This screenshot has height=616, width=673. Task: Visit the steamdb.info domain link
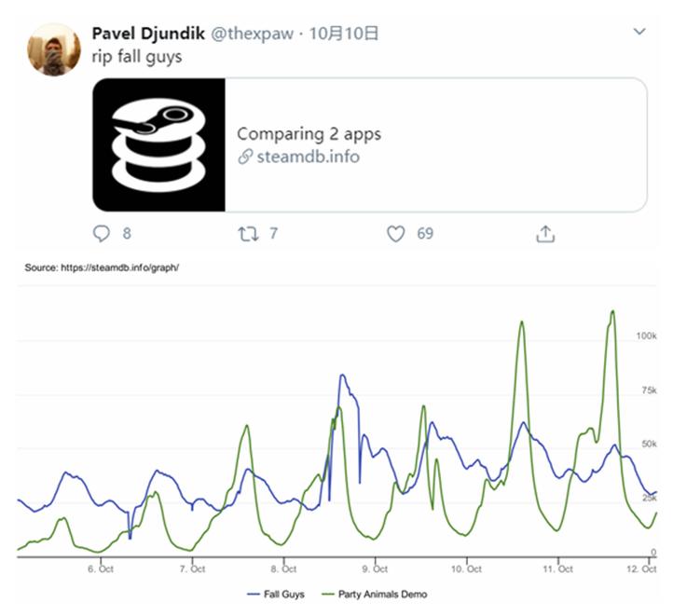pyautogui.click(x=307, y=157)
